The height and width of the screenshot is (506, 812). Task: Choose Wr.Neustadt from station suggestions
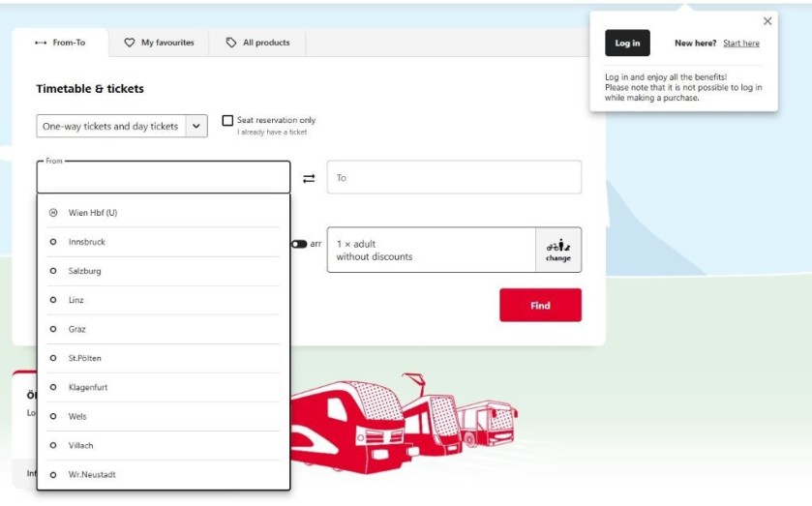164,474
